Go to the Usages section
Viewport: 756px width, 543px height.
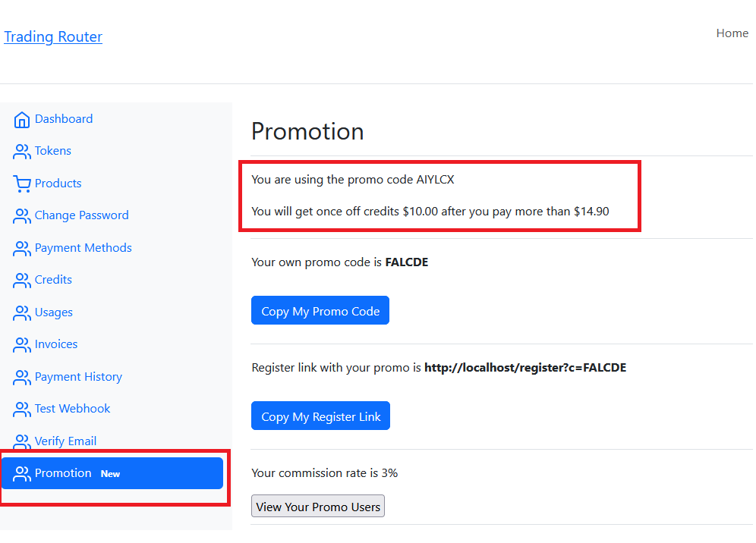pos(54,312)
